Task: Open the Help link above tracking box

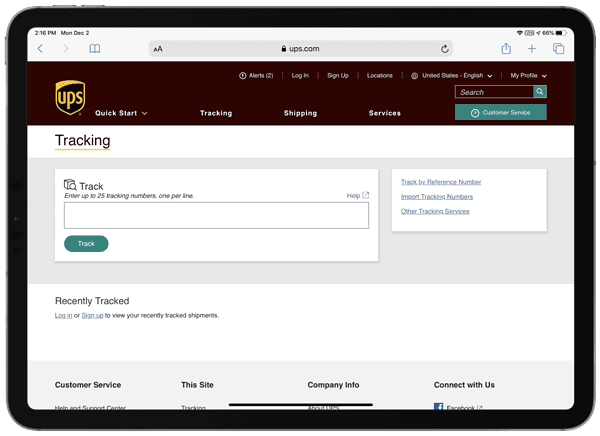Action: 353,195
